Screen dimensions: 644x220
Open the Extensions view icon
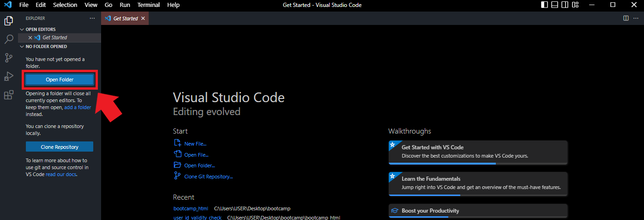coord(8,95)
